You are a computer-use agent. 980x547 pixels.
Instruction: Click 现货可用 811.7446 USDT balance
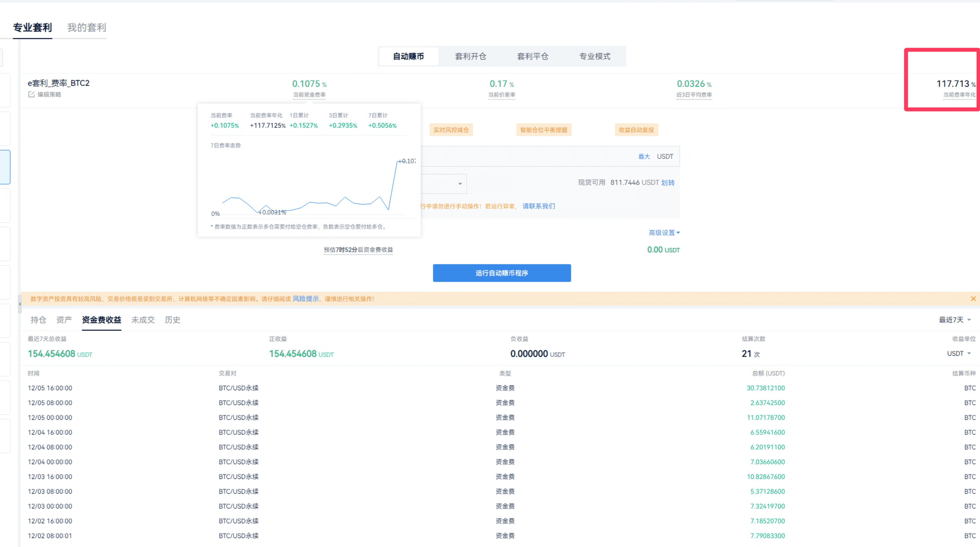point(618,182)
